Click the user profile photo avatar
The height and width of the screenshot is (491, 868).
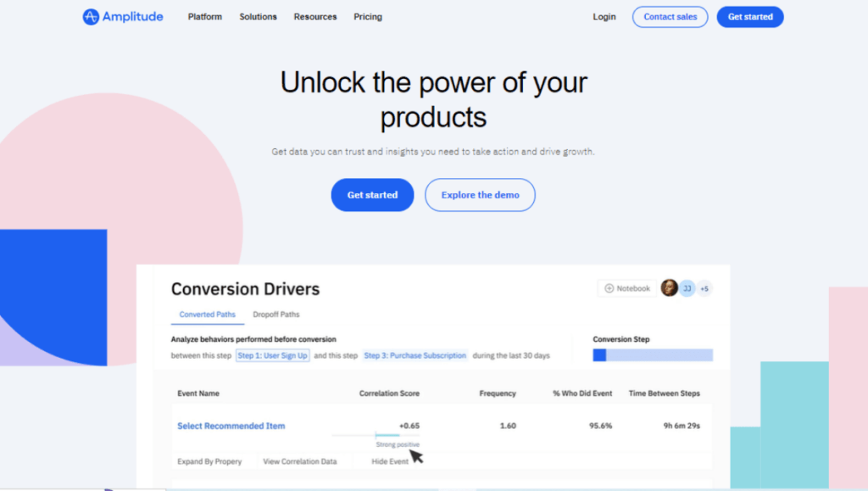[669, 288]
